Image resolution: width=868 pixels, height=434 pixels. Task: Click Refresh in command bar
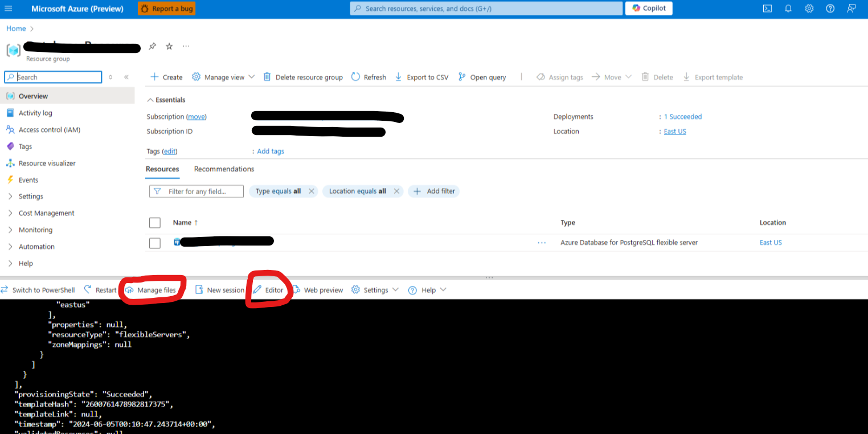click(369, 77)
